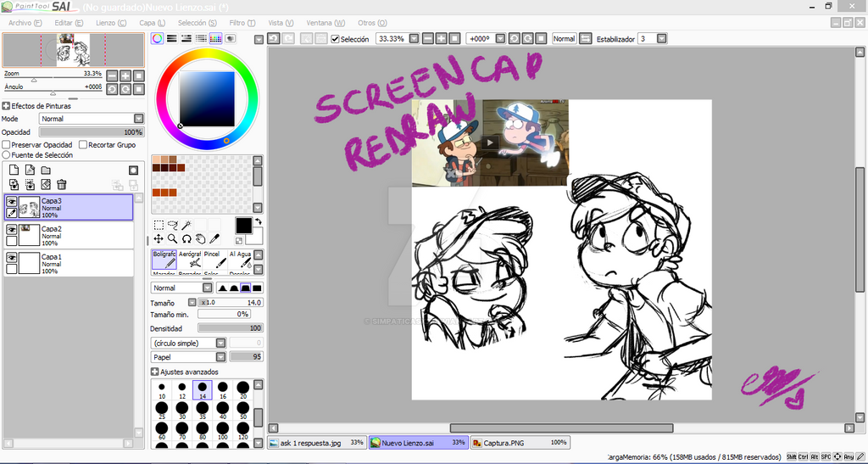
Task: Open the Archivo menu
Action: click(25, 23)
